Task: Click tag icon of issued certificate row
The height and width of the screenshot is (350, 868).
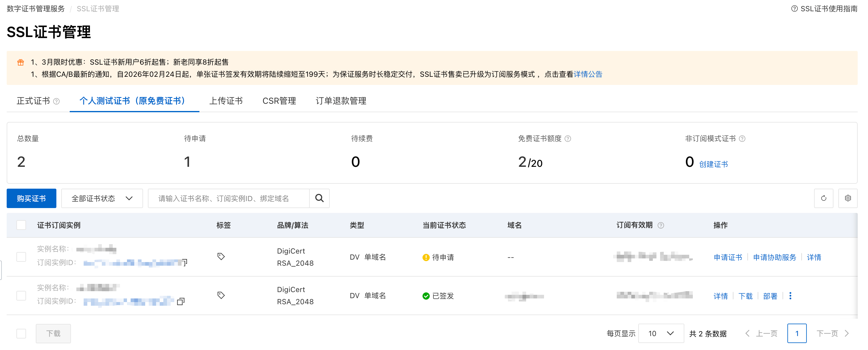Action: tap(221, 295)
